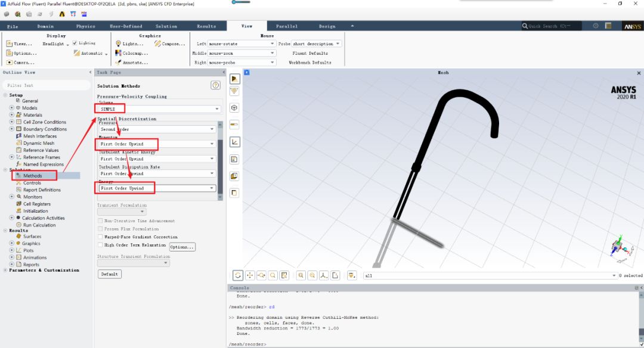This screenshot has height=348, width=644.
Task: Open the Colormap settings icon
Action: point(118,53)
